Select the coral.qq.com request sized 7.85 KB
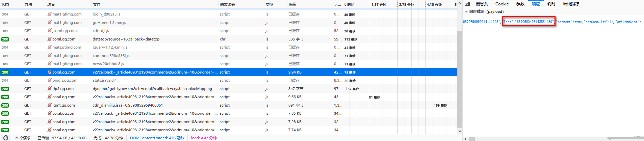 coord(228,113)
